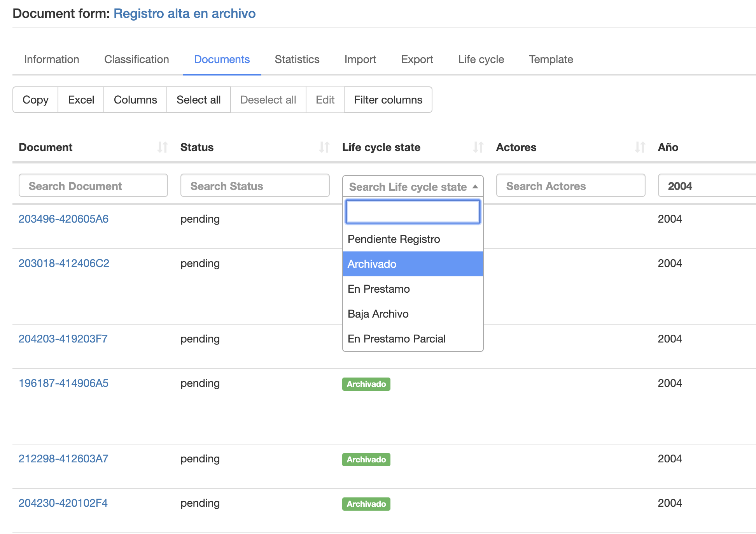Screen dimensions: 756x534
Task: Click year 2004 in row 203018-412406C2
Action: (x=670, y=263)
